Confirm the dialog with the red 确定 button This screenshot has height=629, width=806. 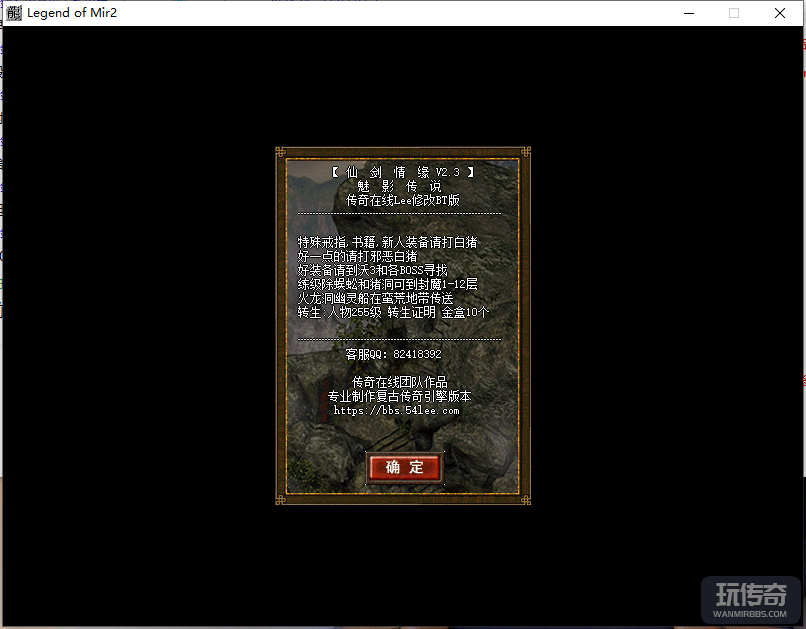tap(405, 468)
